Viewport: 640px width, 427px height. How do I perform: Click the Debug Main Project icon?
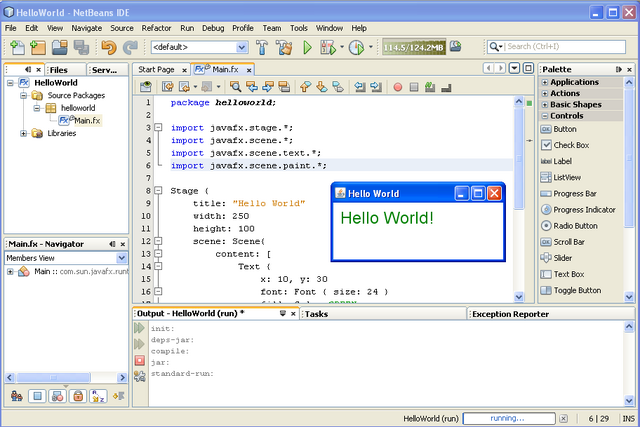pyautogui.click(x=328, y=47)
